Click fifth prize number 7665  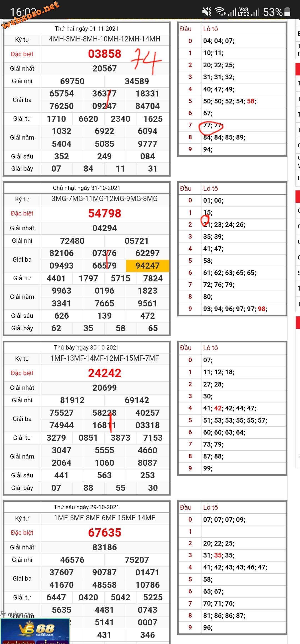pyautogui.click(x=104, y=304)
